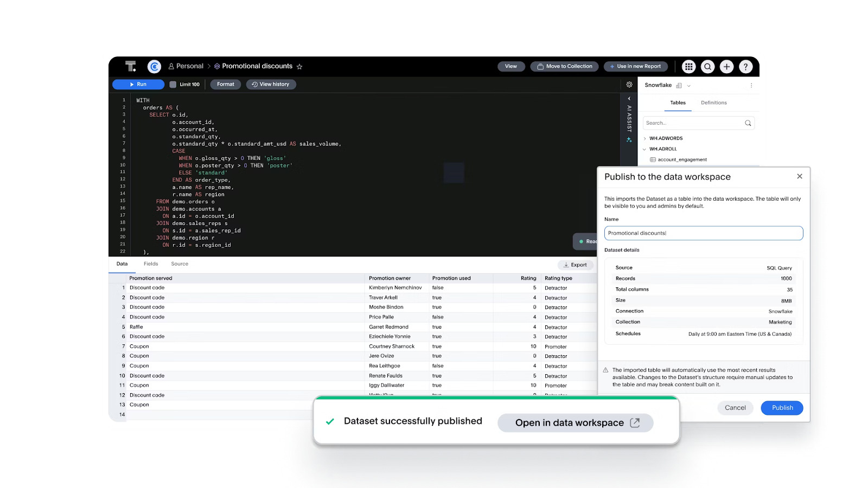Open the Snowflake panel kebab menu
The image size is (868, 488).
coord(751,85)
